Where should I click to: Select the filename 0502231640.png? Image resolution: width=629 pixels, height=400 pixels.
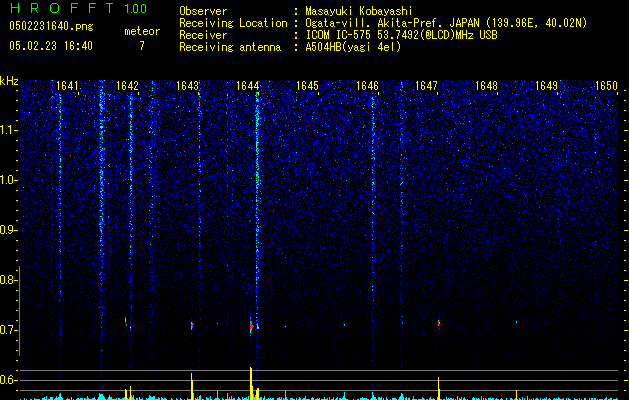point(51,26)
